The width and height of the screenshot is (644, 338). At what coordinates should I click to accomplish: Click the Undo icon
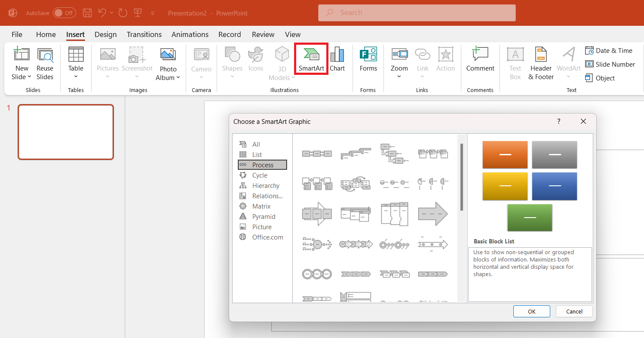tap(102, 13)
